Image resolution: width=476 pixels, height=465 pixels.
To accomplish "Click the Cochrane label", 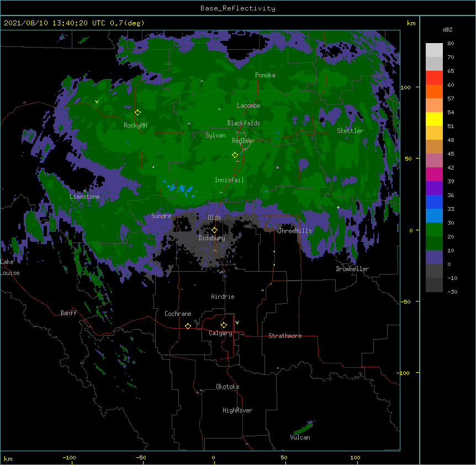I will point(178,314).
